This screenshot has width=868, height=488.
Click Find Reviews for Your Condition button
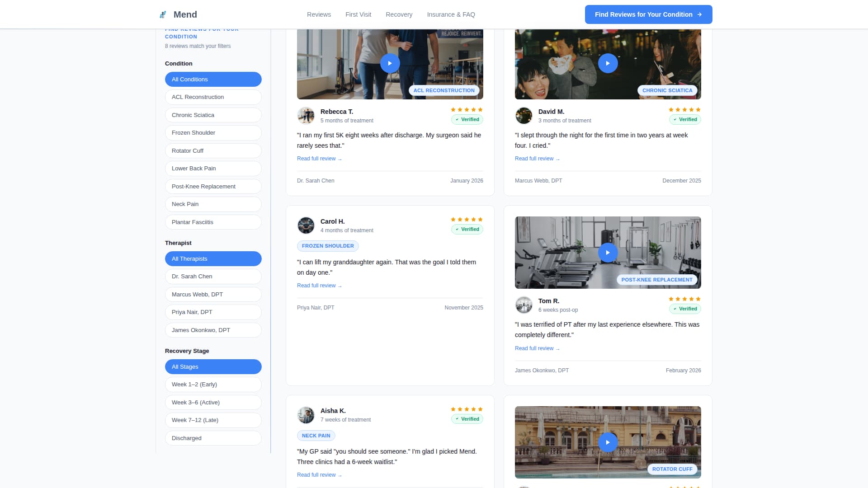[x=648, y=14]
